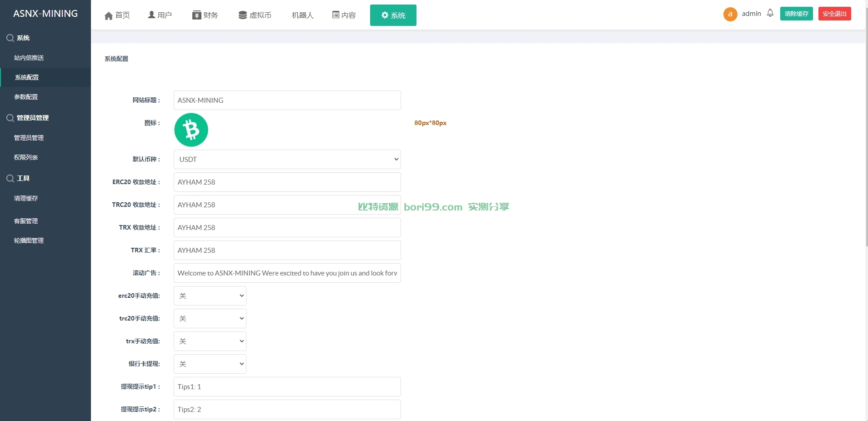Image resolution: width=868 pixels, height=421 pixels.
Task: Click the circle icon next to 系统 sidebar header
Action: pyautogui.click(x=10, y=38)
